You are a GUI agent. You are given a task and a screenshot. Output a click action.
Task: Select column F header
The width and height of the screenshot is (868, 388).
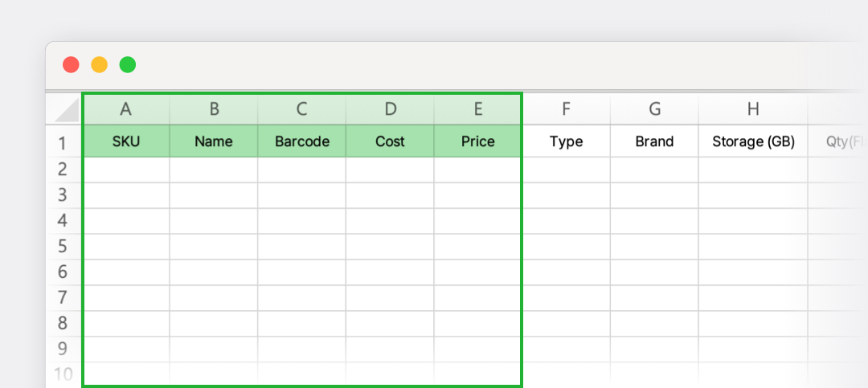coord(567,109)
